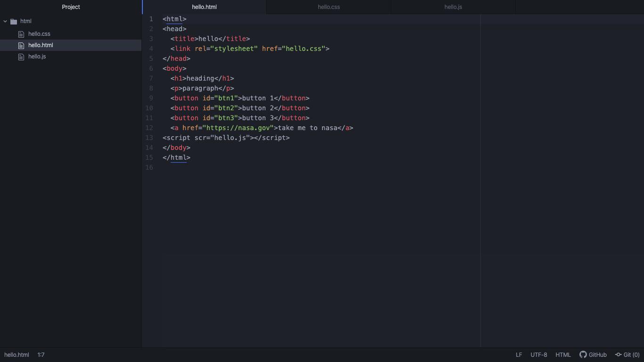Switch to the hello.js editor tab

[x=453, y=7]
